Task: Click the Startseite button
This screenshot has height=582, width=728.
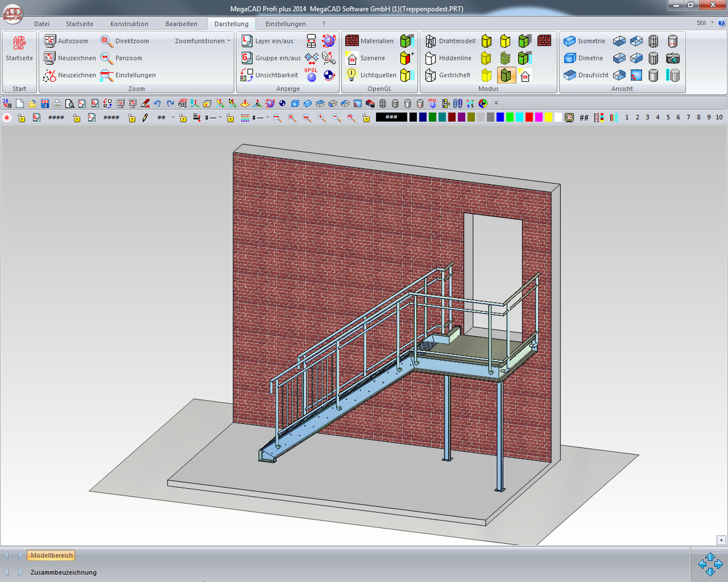Action: 19,48
